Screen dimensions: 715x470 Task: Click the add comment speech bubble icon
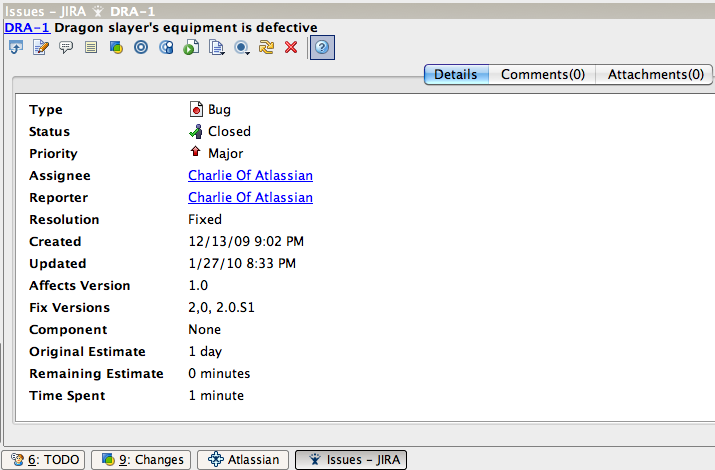[65, 47]
